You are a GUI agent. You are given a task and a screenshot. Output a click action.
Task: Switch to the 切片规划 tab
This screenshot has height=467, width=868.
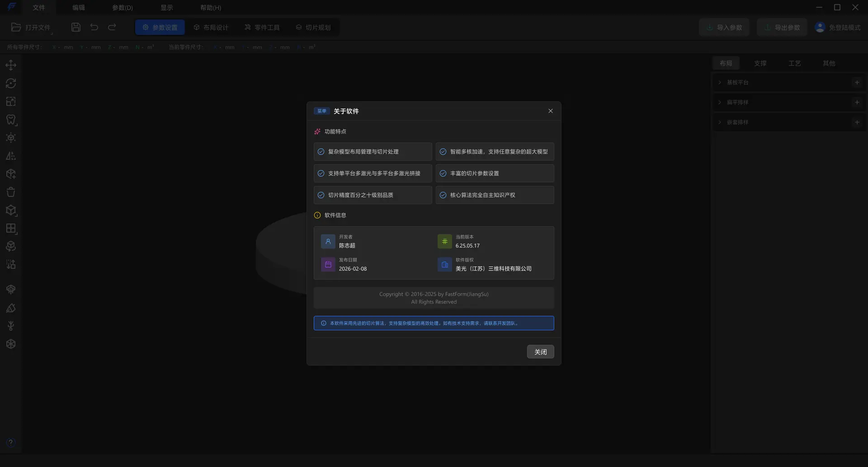(x=313, y=27)
